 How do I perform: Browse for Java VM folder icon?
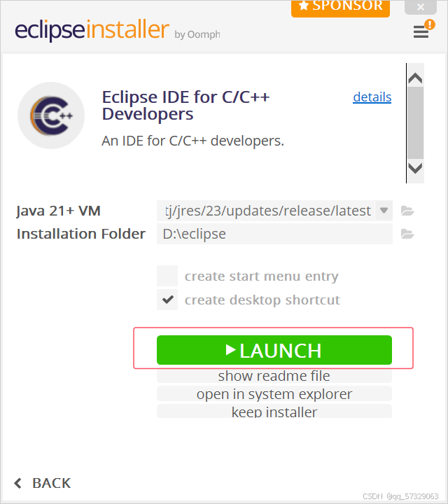(x=407, y=211)
